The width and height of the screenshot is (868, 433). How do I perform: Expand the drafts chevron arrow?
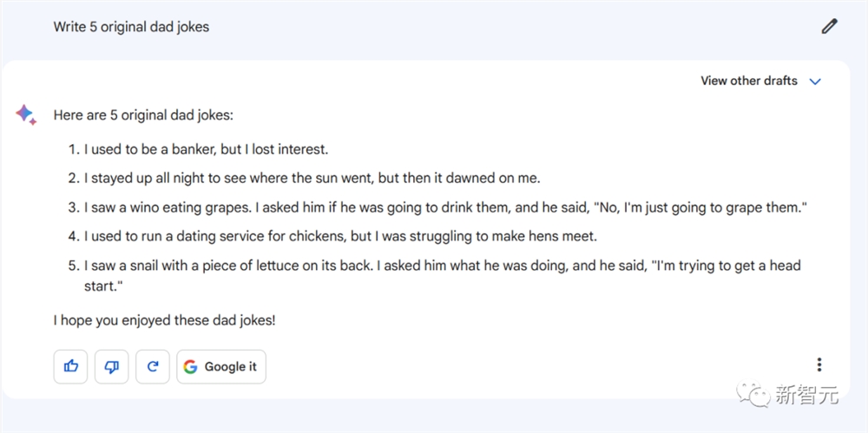815,82
